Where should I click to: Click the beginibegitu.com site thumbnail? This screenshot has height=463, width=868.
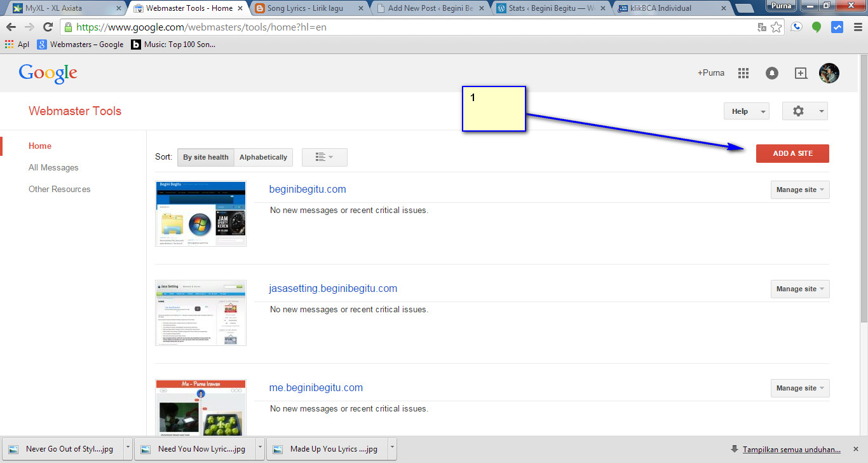201,214
